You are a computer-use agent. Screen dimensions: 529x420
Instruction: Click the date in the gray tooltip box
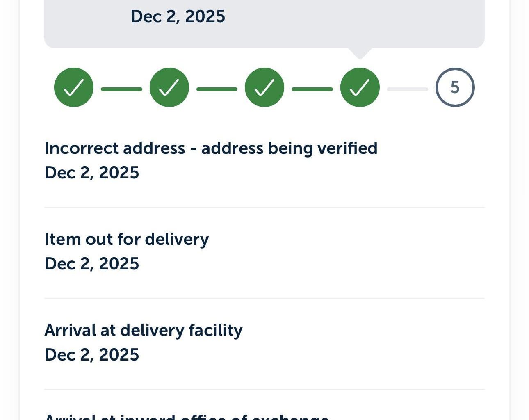[178, 16]
